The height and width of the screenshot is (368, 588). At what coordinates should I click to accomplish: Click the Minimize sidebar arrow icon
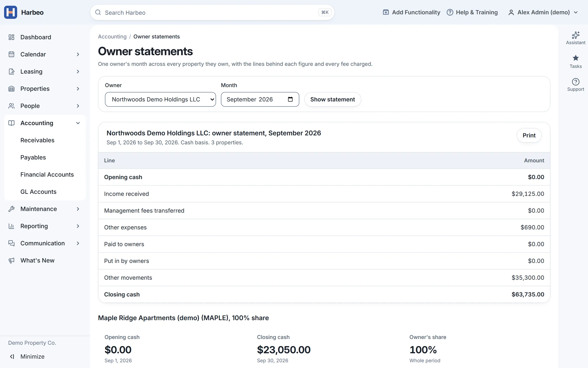point(12,356)
